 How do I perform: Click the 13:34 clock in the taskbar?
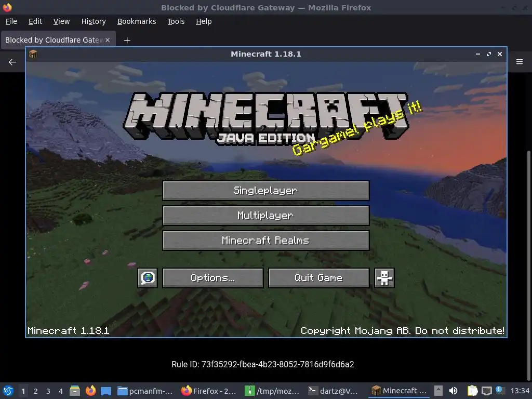520,391
